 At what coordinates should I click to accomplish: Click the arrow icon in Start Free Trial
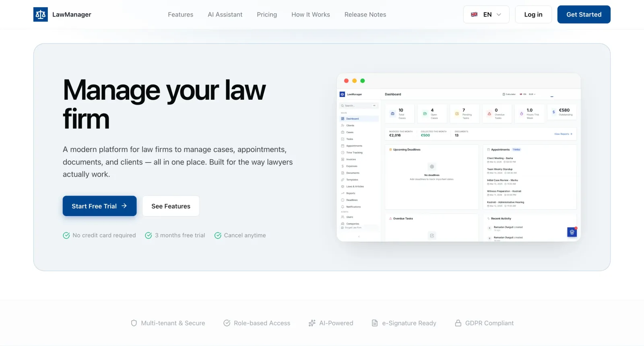tap(124, 206)
